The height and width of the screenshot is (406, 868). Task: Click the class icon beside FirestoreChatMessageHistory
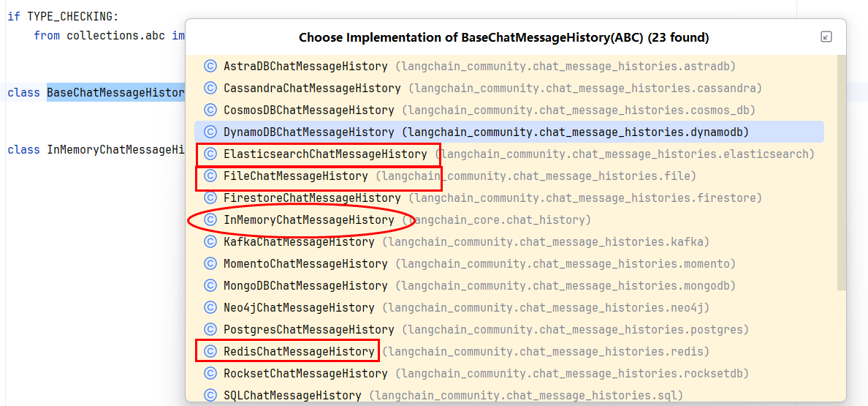point(210,198)
